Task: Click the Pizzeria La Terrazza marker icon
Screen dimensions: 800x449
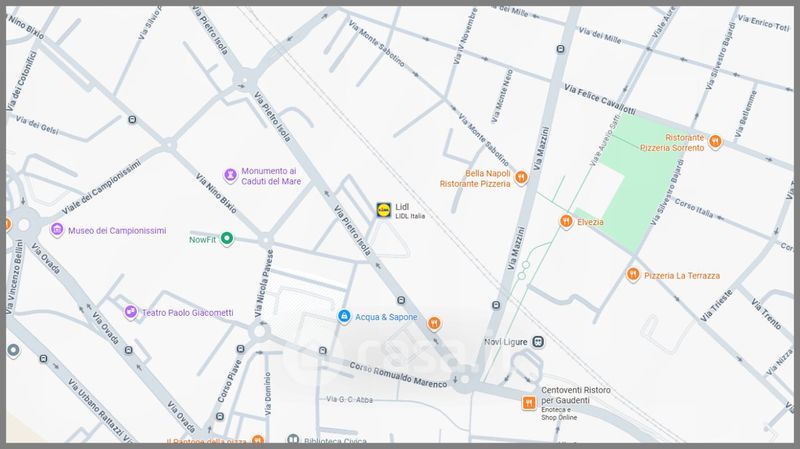Action: point(632,274)
